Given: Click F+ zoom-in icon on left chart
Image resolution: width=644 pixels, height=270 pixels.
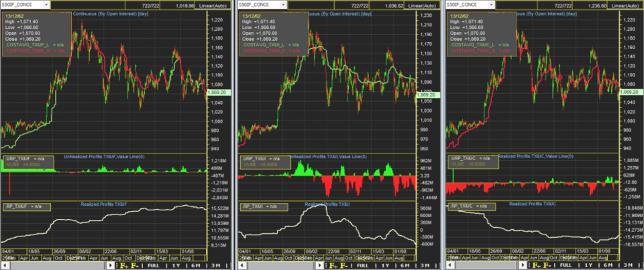Looking at the screenshot, I should [x=123, y=266].
